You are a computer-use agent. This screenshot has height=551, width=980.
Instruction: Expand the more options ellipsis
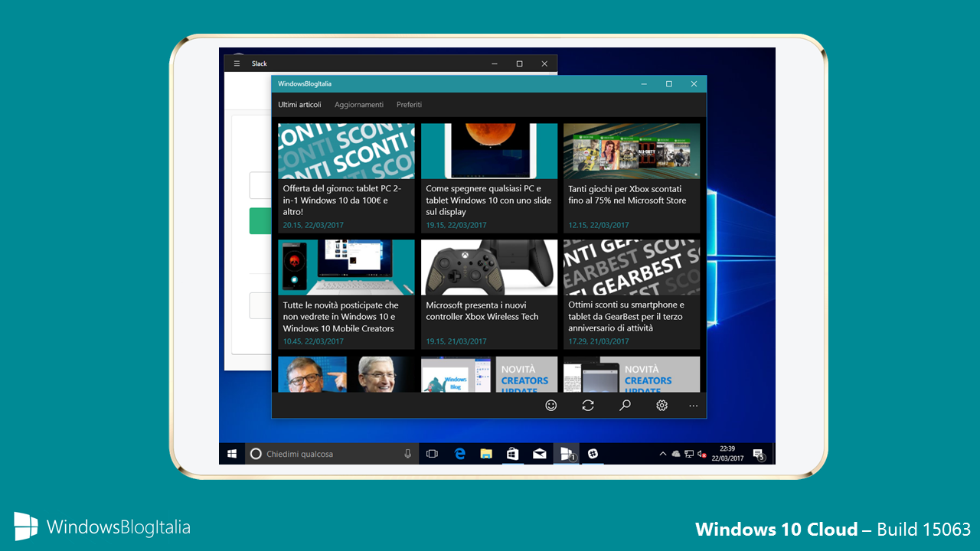[x=694, y=406]
